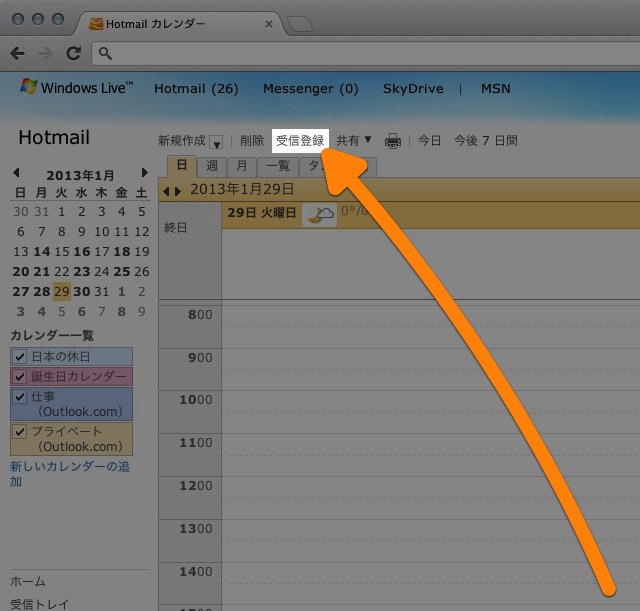Reload the page with the refresh icon

(73, 53)
